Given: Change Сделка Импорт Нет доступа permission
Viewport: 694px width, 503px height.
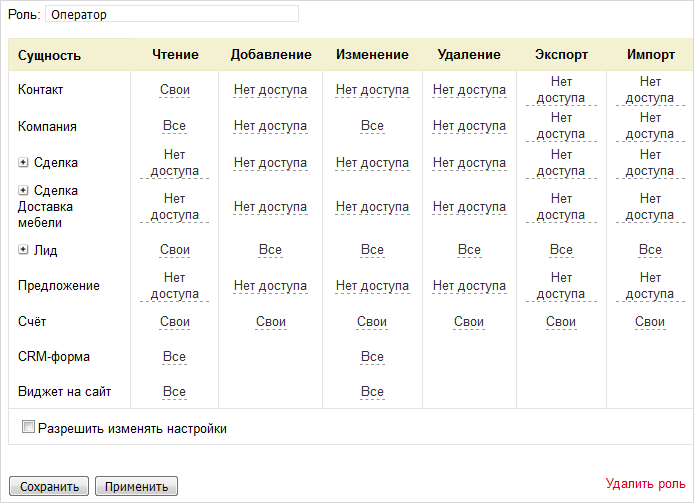Looking at the screenshot, I should [x=650, y=163].
